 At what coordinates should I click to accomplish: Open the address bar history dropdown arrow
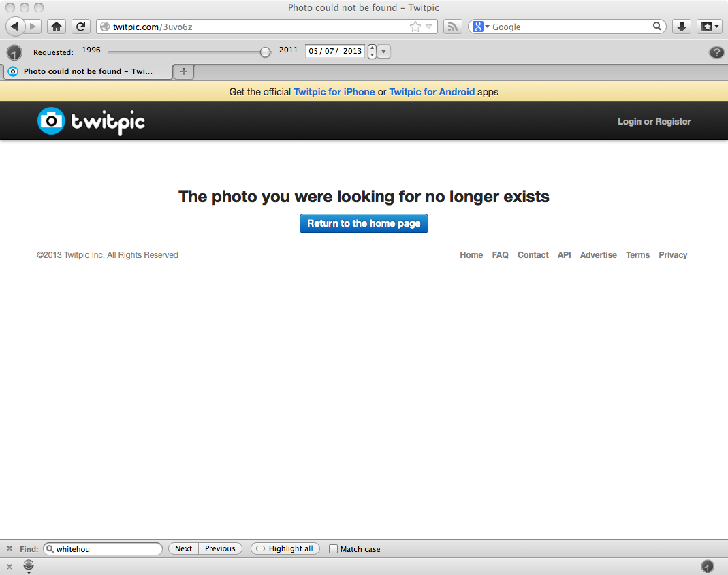(x=428, y=27)
